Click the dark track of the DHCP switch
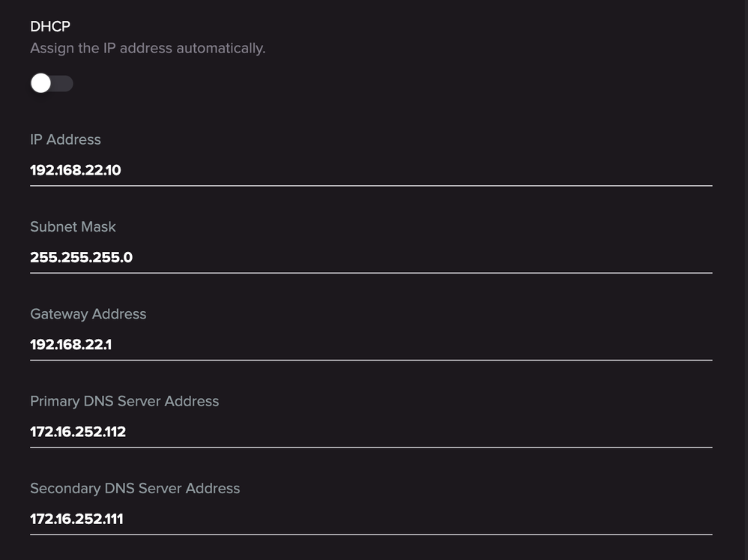 point(64,83)
